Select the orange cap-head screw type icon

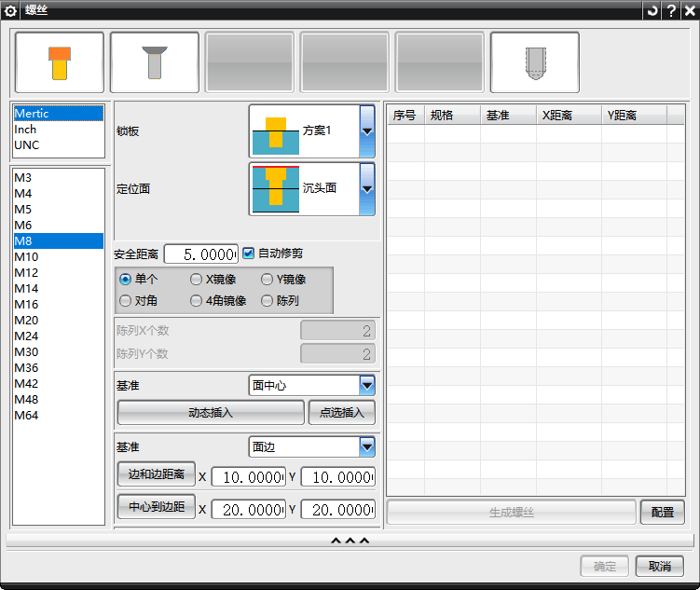[x=60, y=62]
